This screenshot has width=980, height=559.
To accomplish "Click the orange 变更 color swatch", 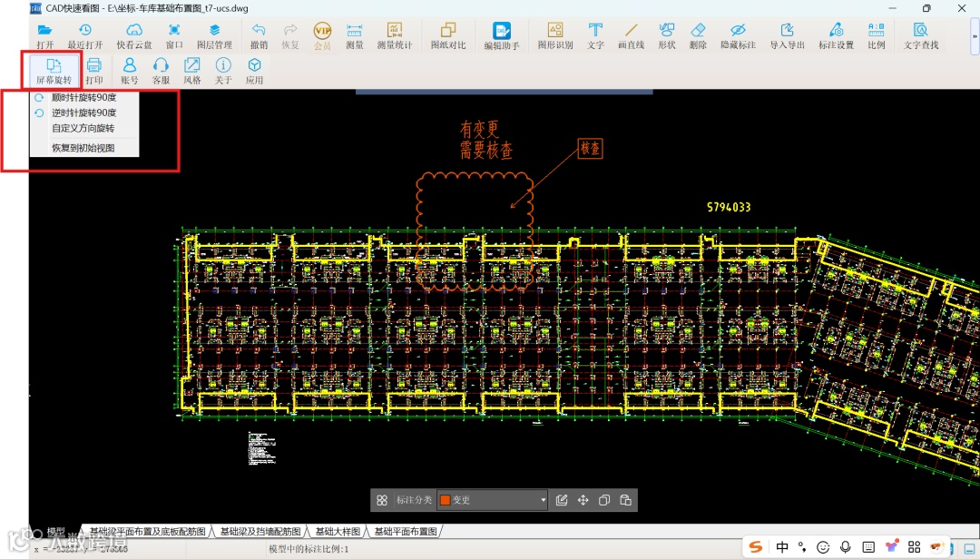I will 446,500.
